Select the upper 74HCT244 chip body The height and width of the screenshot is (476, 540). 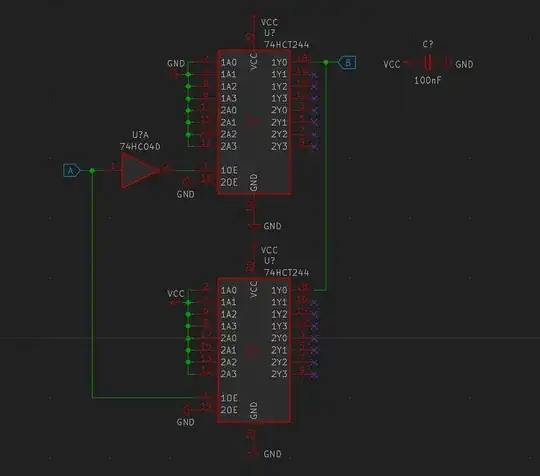254,122
